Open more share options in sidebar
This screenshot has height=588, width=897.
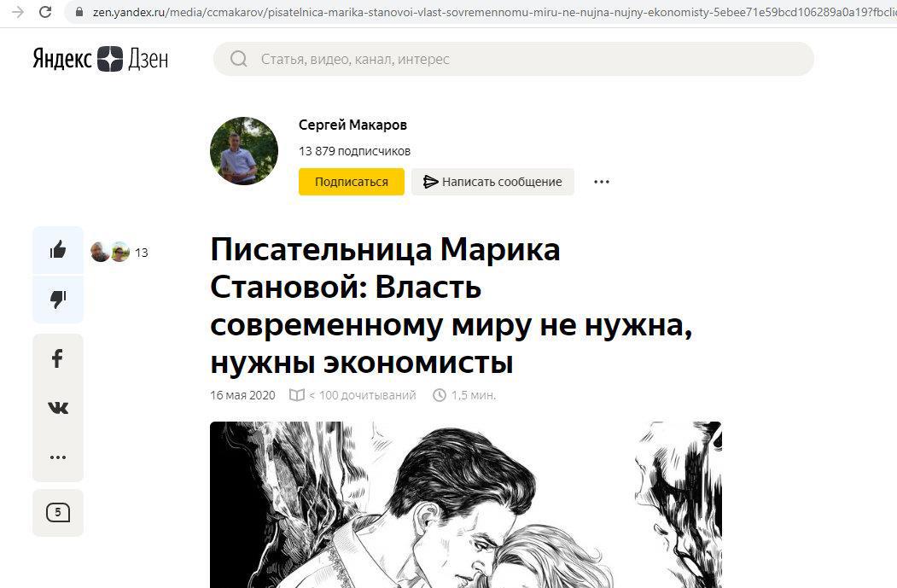(58, 457)
